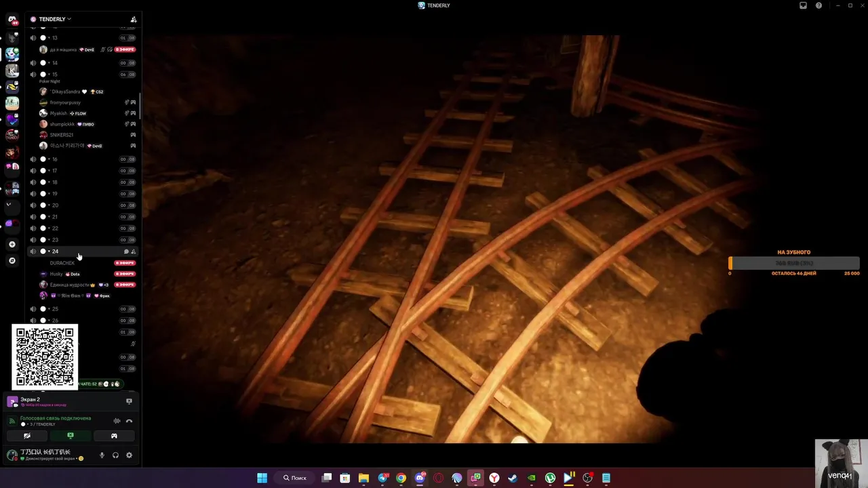Open text chat icon of channel 24

126,251
